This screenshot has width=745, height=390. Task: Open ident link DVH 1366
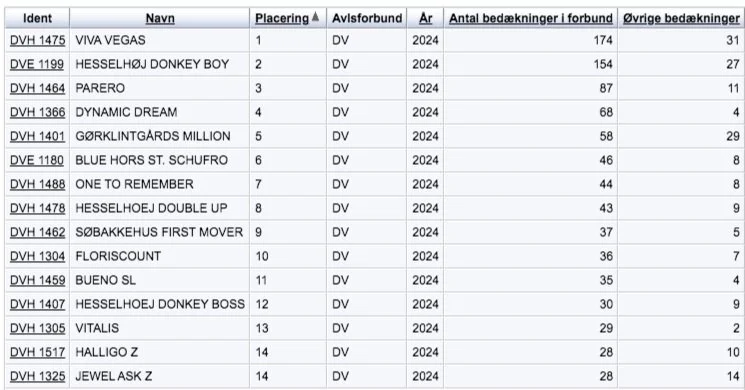38,112
